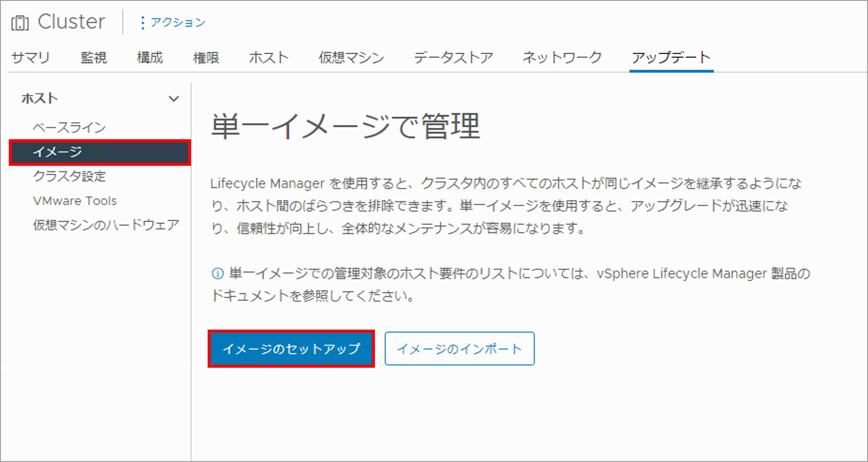Open 仮想マシンのハードウェア in sidebar
Image resolution: width=868 pixels, height=462 pixels.
click(x=106, y=225)
